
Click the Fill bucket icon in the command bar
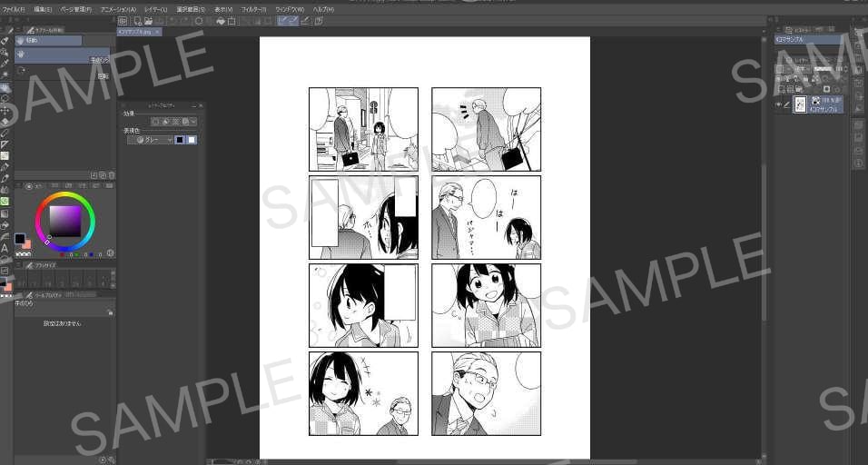coord(221,21)
